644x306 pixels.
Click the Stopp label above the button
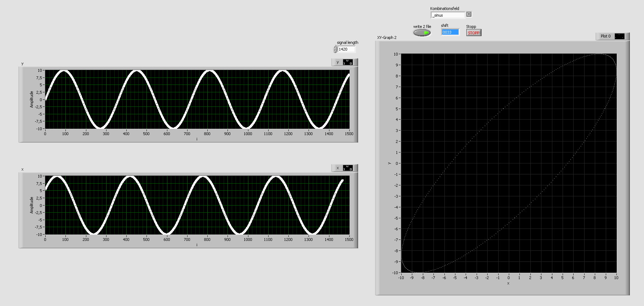coord(471,27)
